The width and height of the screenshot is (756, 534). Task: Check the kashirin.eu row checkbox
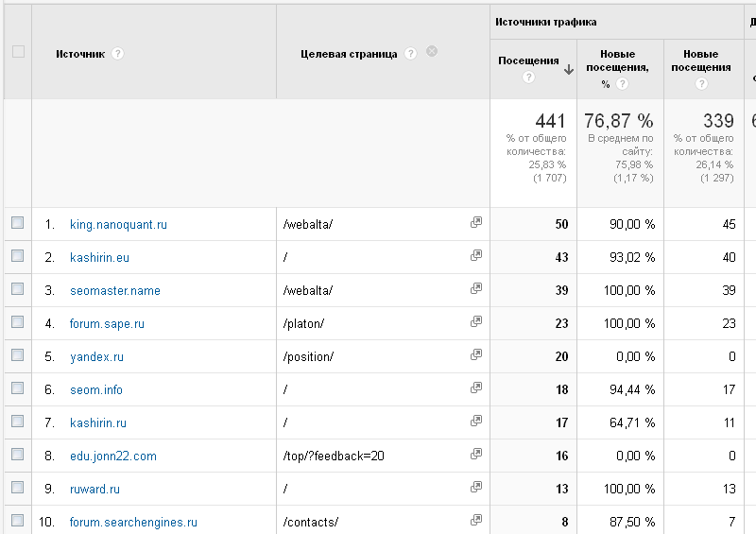pos(17,256)
